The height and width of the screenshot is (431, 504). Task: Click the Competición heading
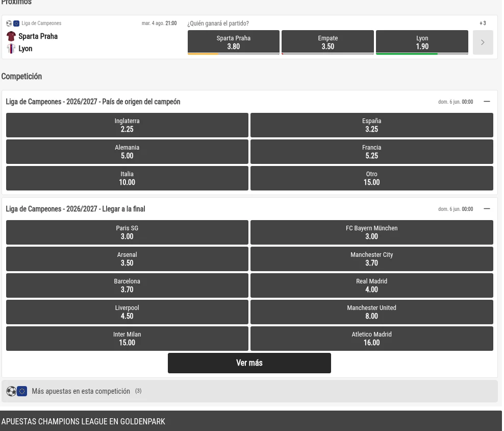pyautogui.click(x=21, y=76)
